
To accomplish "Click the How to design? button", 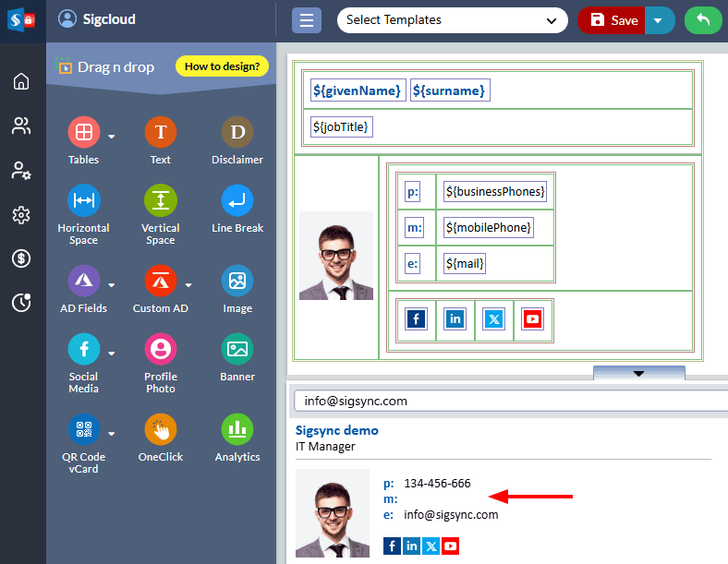I will [222, 66].
